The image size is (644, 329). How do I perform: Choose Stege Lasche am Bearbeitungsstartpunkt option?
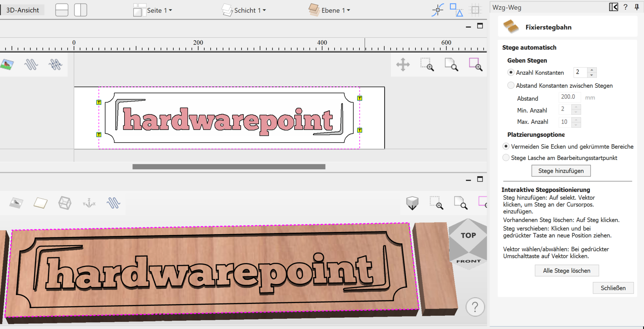506,158
